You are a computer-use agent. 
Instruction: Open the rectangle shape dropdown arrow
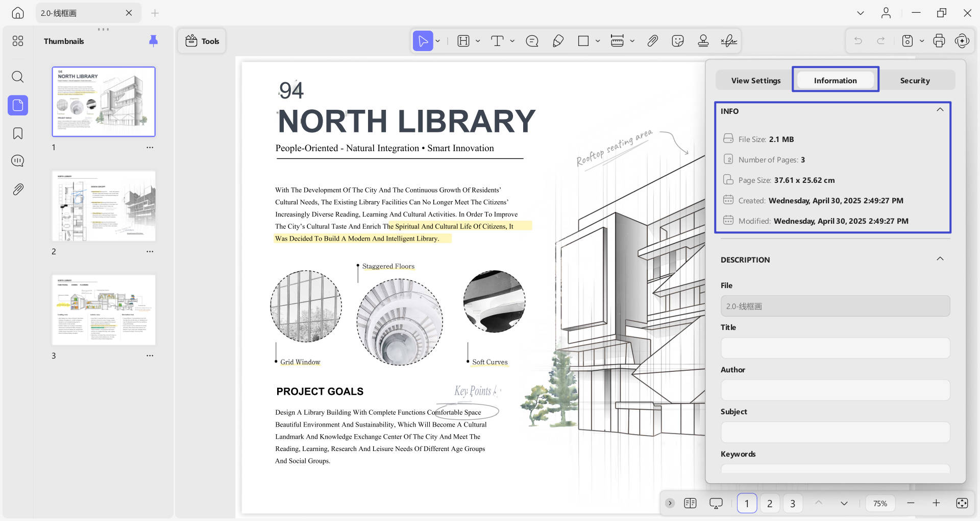(x=598, y=41)
